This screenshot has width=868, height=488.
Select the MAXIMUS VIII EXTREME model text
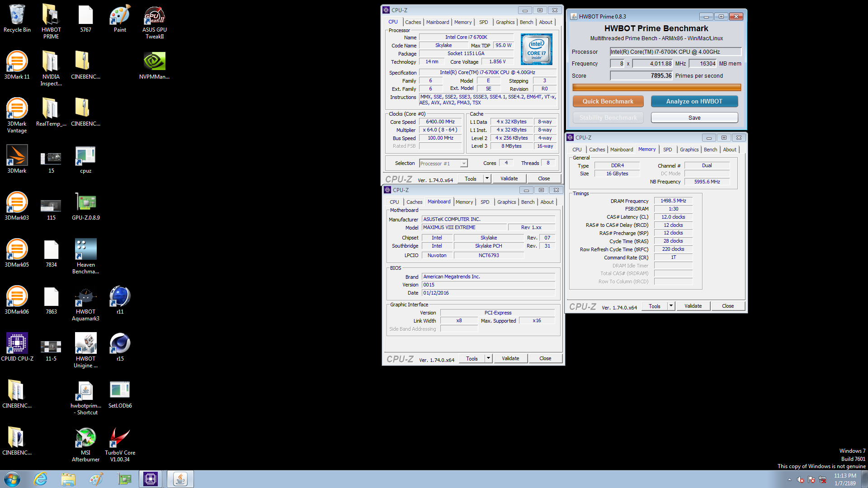point(449,228)
